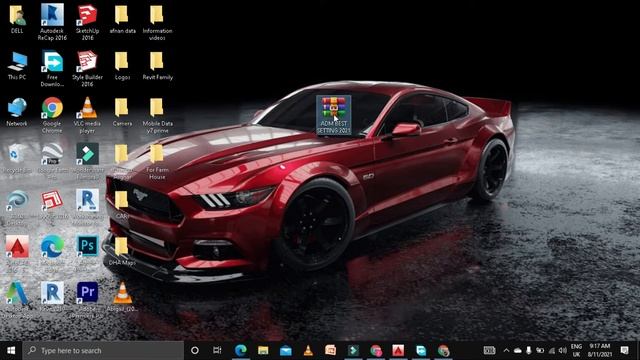Open the Windows Start menu
Screen dimensions: 640x360
[x=11, y=350]
